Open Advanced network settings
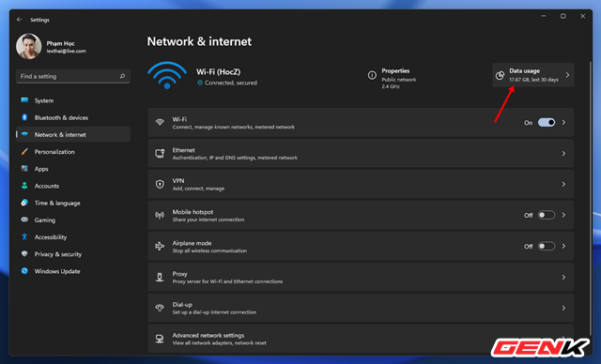 tap(361, 339)
